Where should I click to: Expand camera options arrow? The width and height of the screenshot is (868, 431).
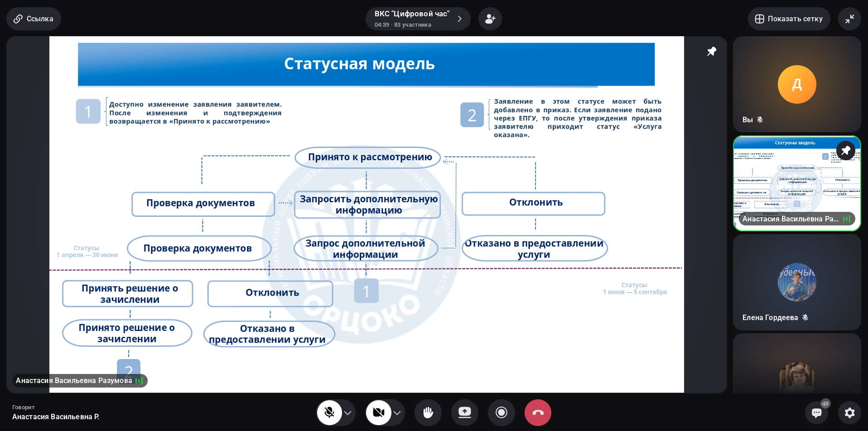point(397,412)
